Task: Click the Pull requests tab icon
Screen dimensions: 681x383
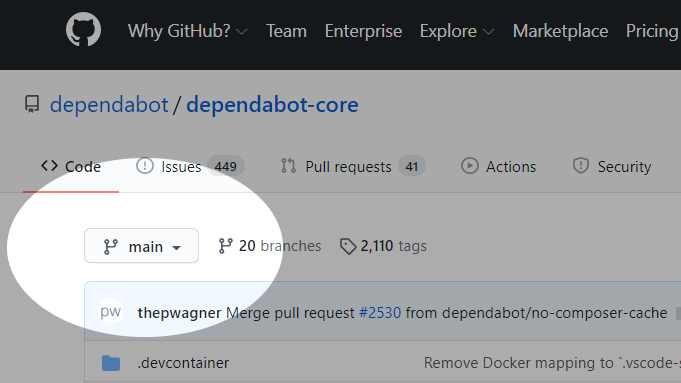Action: point(288,165)
